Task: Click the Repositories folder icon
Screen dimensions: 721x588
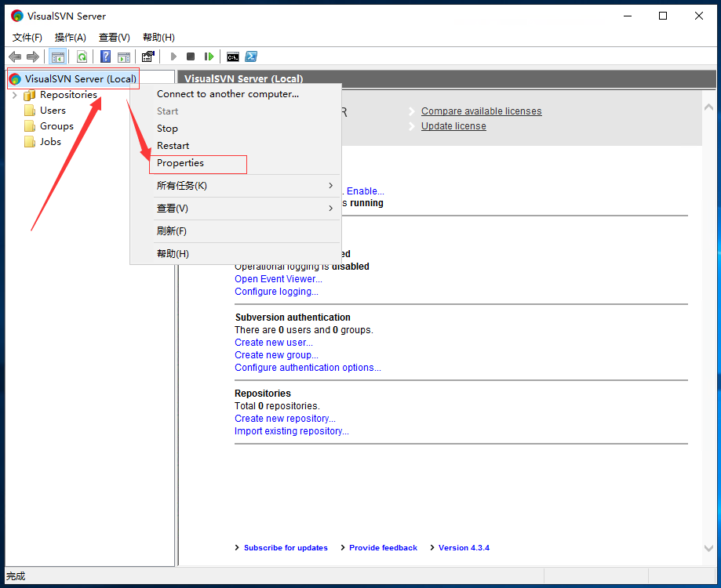Action: click(x=30, y=95)
